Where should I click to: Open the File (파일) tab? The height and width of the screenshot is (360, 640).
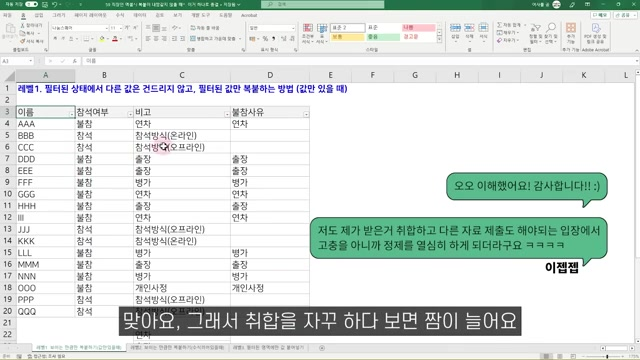click(7, 15)
